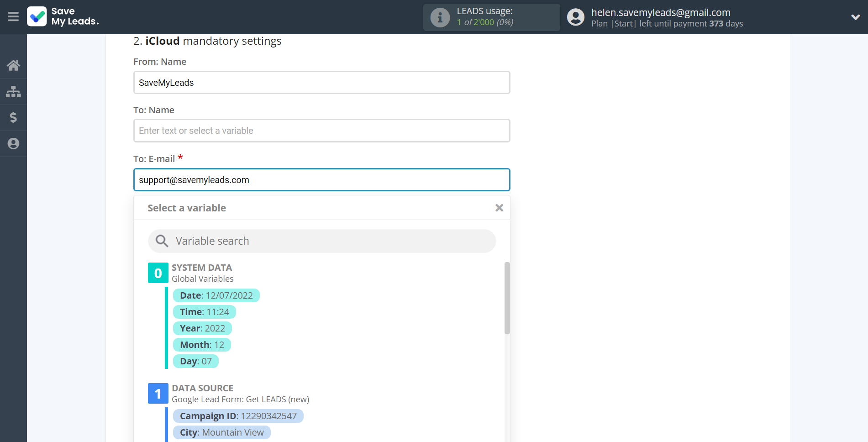Screen dimensions: 868x442
Task: Click the variable list scrollbar
Action: (507, 298)
